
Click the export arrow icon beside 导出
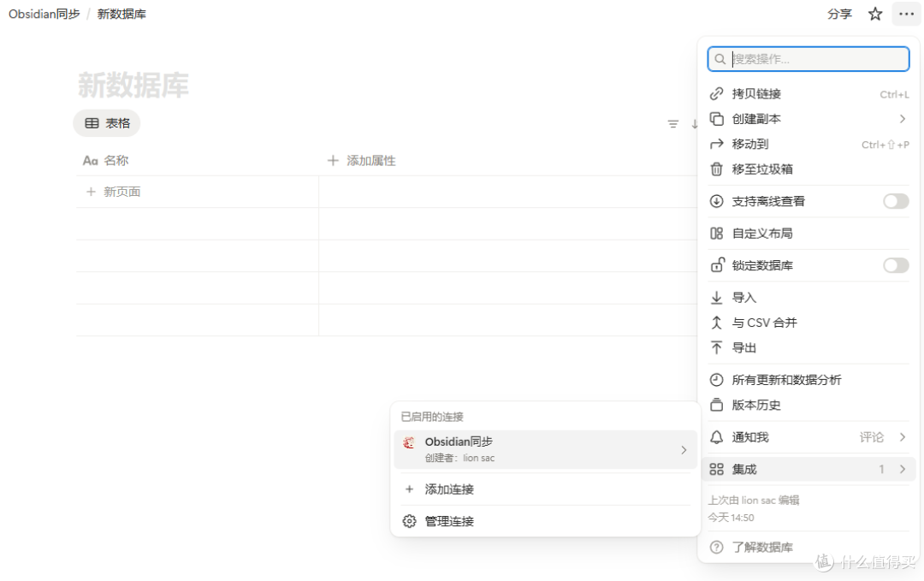(717, 347)
